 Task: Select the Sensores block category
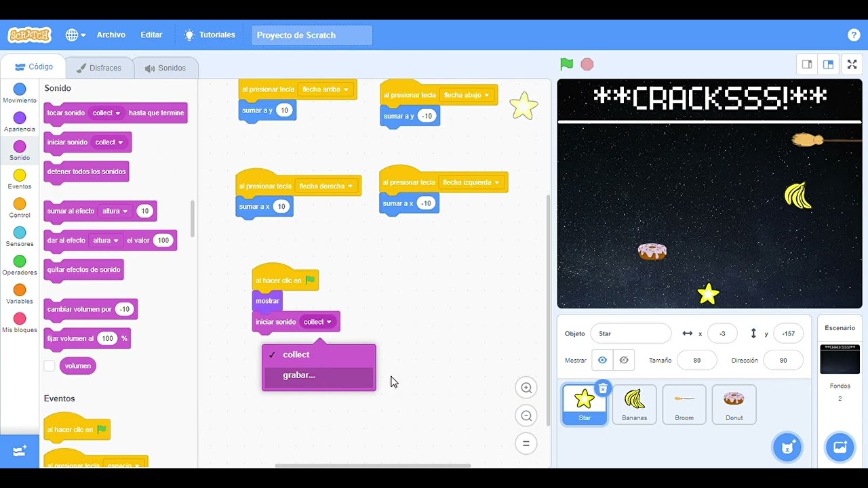click(20, 237)
